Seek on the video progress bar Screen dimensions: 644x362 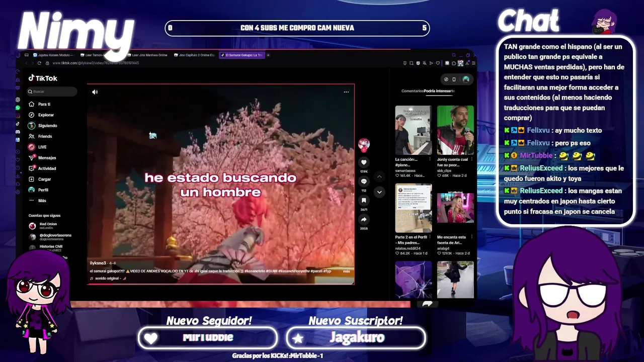pyautogui.click(x=221, y=284)
